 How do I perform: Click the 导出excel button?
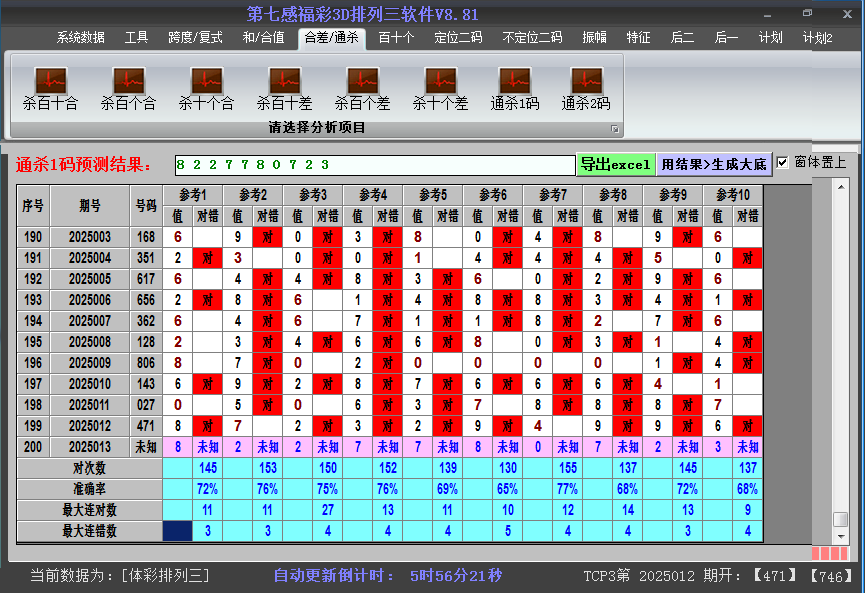pyautogui.click(x=615, y=164)
